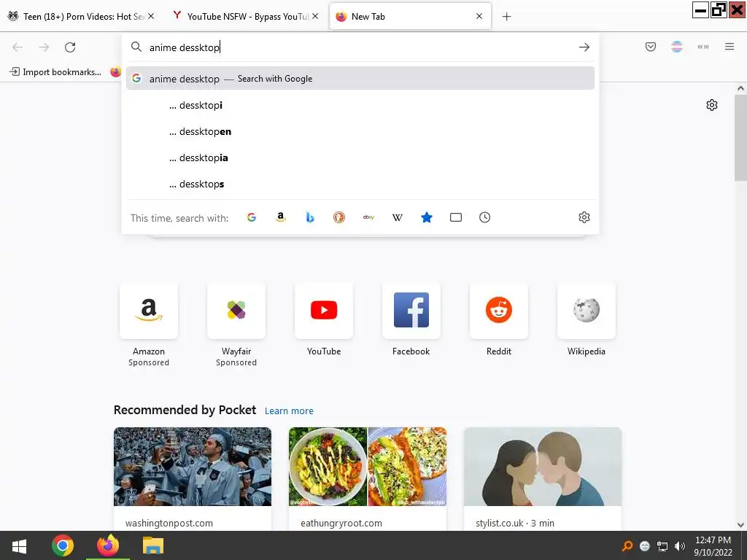Open the eathungryroot.com Pocket story
747x560 pixels.
[368, 478]
